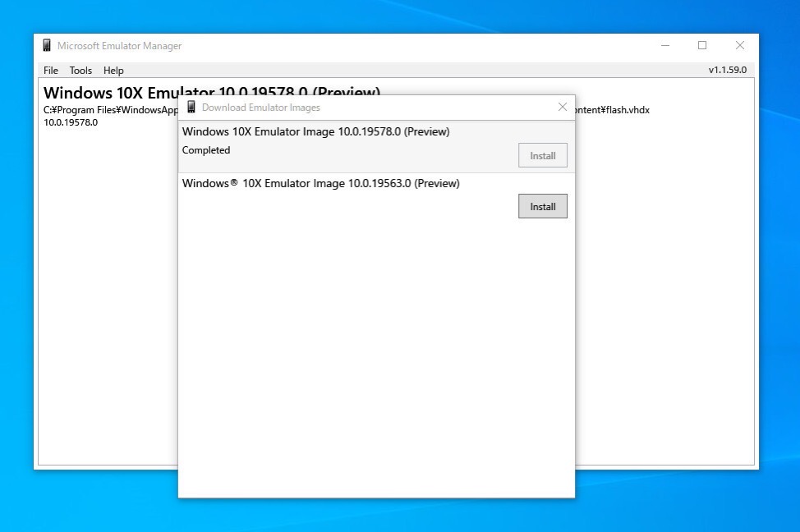Minimize the Microsoft Emulator Manager window

(x=664, y=45)
